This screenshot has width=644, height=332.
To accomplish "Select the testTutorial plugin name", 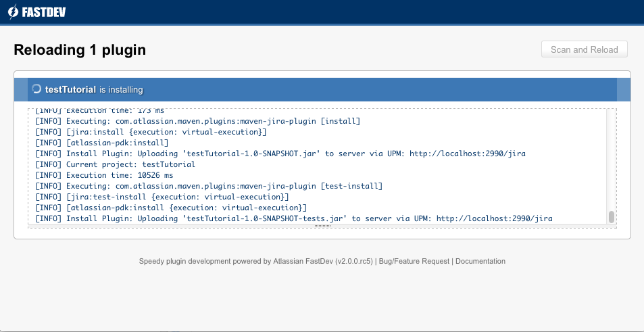I will click(x=70, y=89).
